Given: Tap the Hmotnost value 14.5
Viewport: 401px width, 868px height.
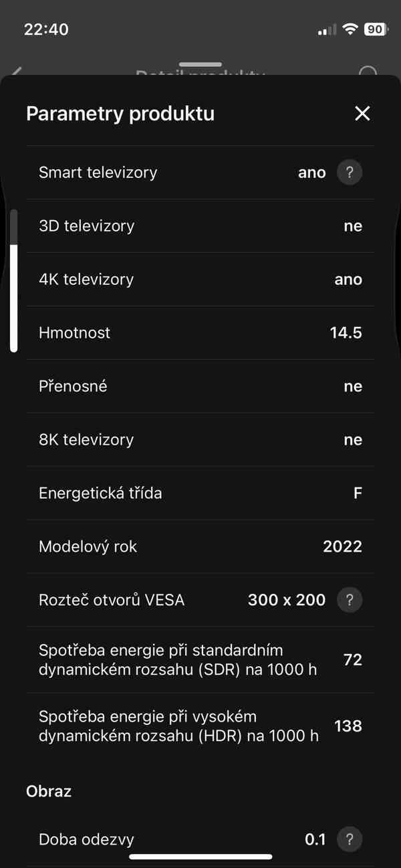Looking at the screenshot, I should pos(346,333).
